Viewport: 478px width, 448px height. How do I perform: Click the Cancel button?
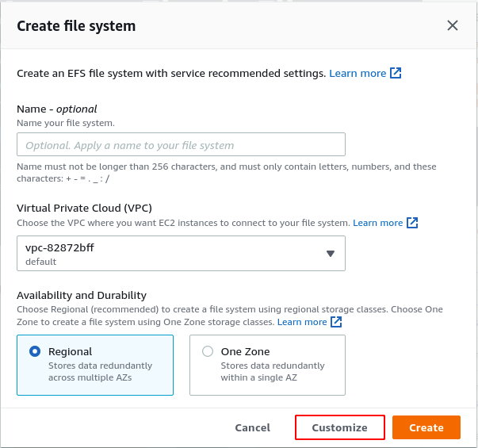click(x=252, y=427)
